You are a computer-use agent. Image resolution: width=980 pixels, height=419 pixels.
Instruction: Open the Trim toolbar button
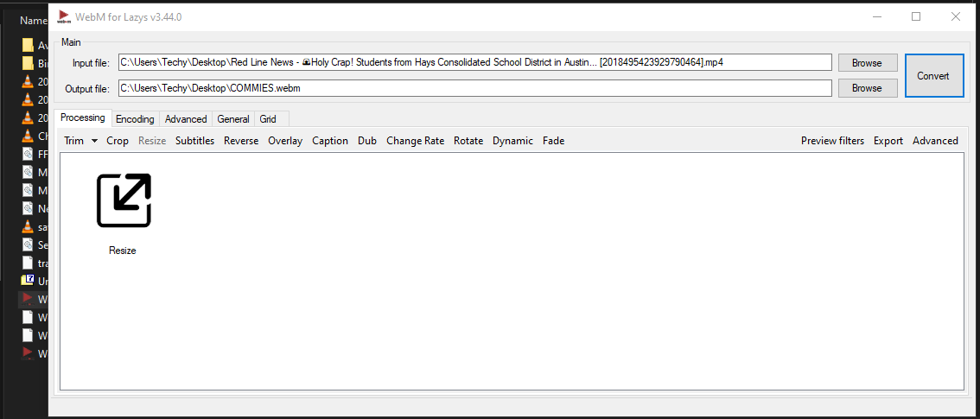[73, 141]
